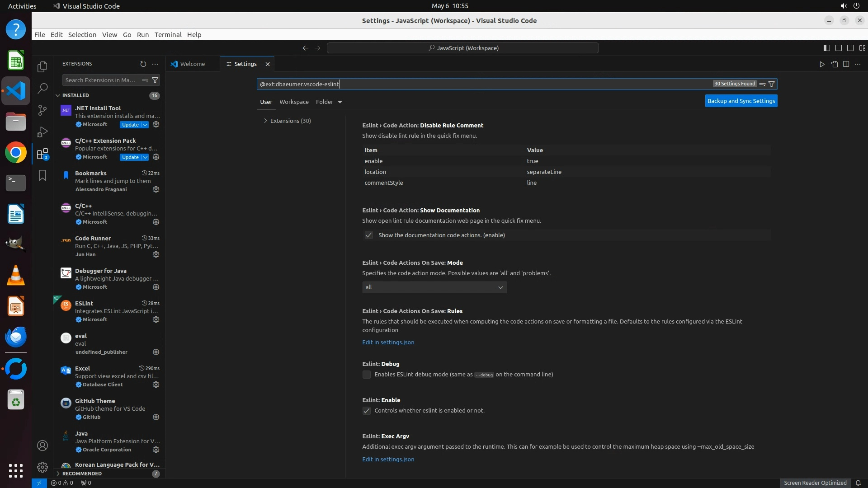Click Backup and Sync Settings button
The height and width of the screenshot is (488, 868).
coord(741,101)
